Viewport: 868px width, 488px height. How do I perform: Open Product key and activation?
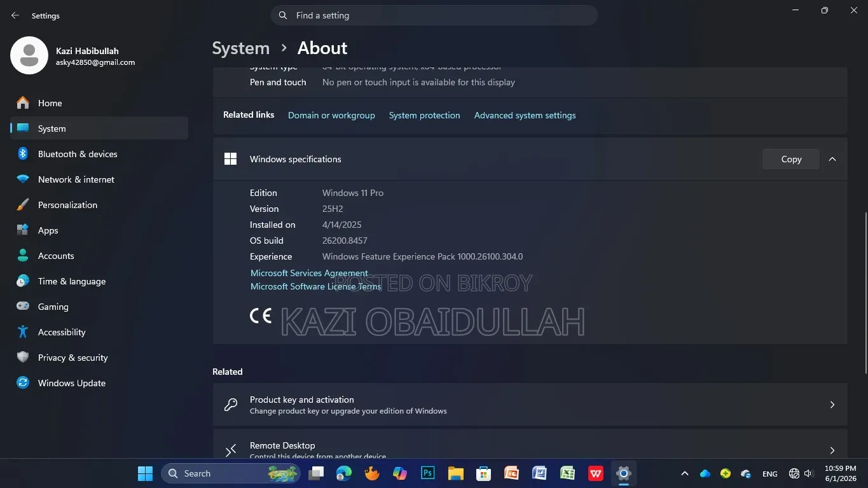[x=530, y=405]
